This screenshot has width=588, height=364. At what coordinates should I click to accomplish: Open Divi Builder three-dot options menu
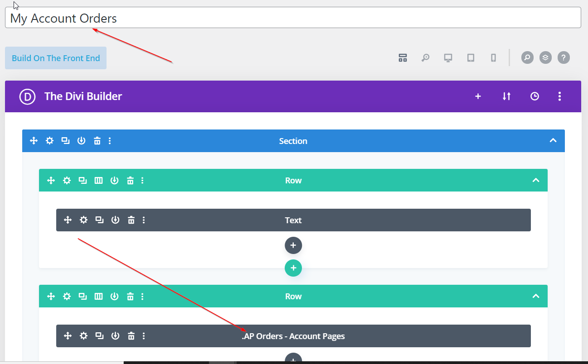[x=559, y=96]
